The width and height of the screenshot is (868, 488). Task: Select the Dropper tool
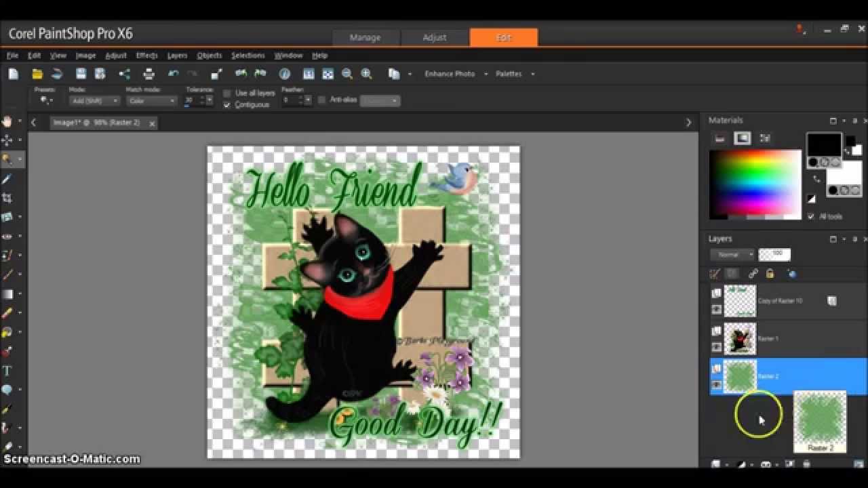7,179
